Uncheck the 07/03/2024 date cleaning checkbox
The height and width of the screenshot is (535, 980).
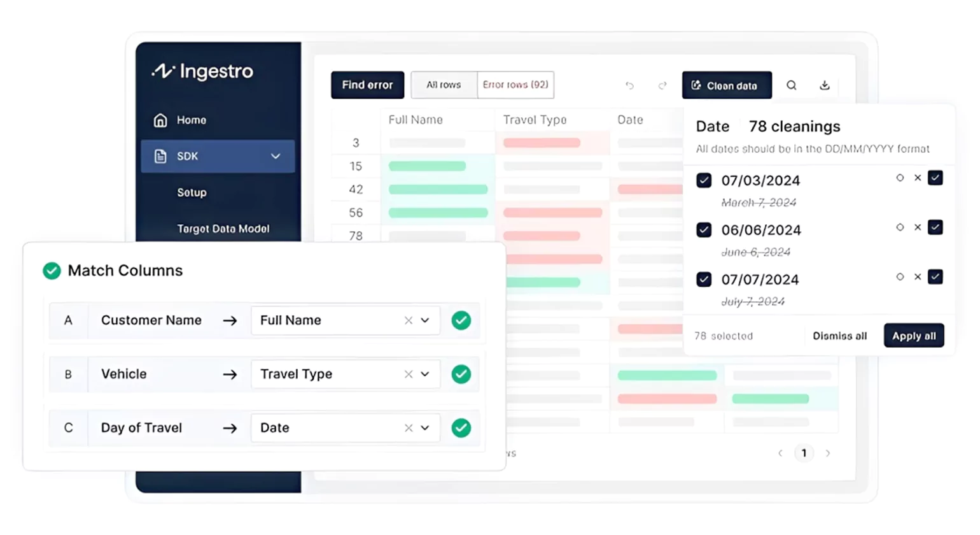coord(704,180)
